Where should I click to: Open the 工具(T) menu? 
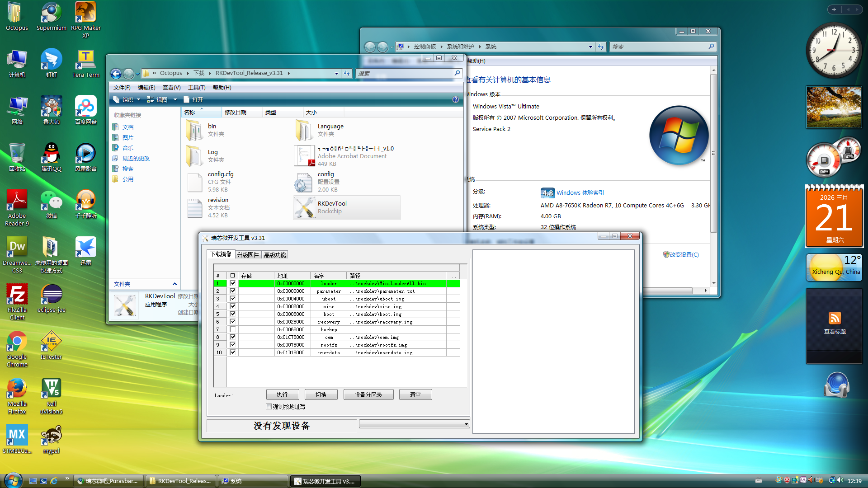point(197,88)
